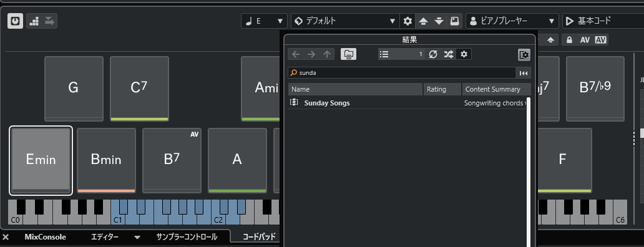Click the reset search field icon
The height and width of the screenshot is (247, 644).
[523, 73]
